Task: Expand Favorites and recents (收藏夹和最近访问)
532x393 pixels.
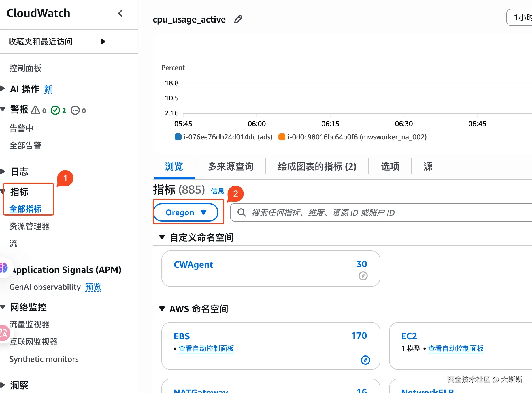Action: coord(103,42)
